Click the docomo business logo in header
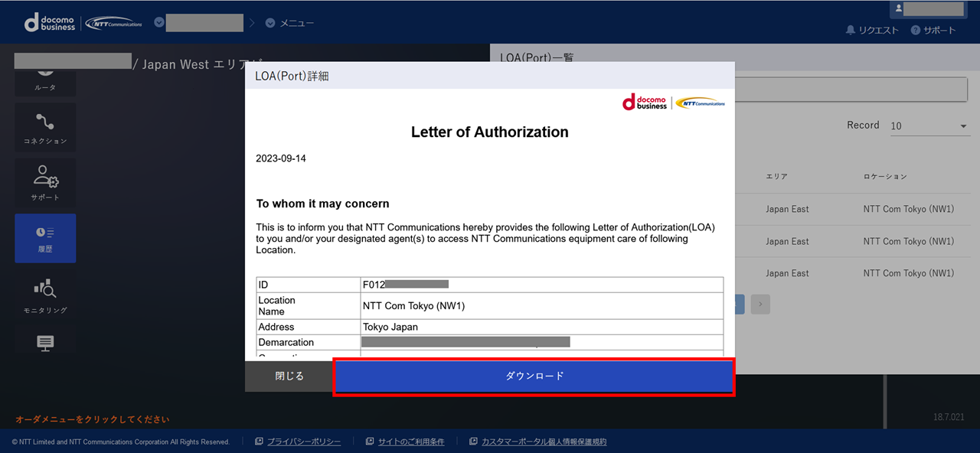The image size is (980, 453). 51,23
